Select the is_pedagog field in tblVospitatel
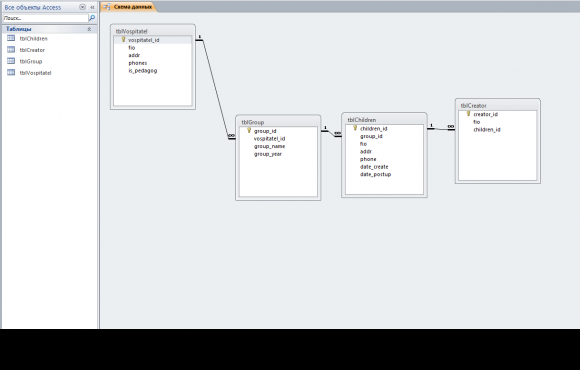The width and height of the screenshot is (580, 370). point(143,71)
